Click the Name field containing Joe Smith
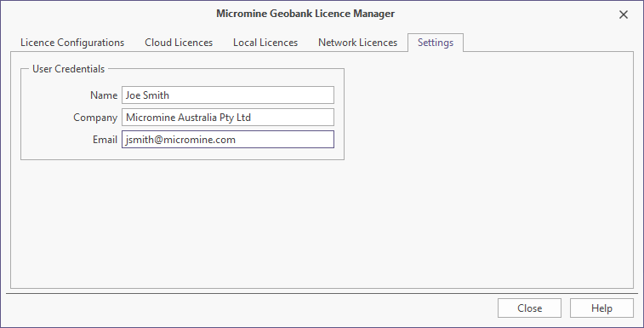644x328 pixels. [x=228, y=95]
